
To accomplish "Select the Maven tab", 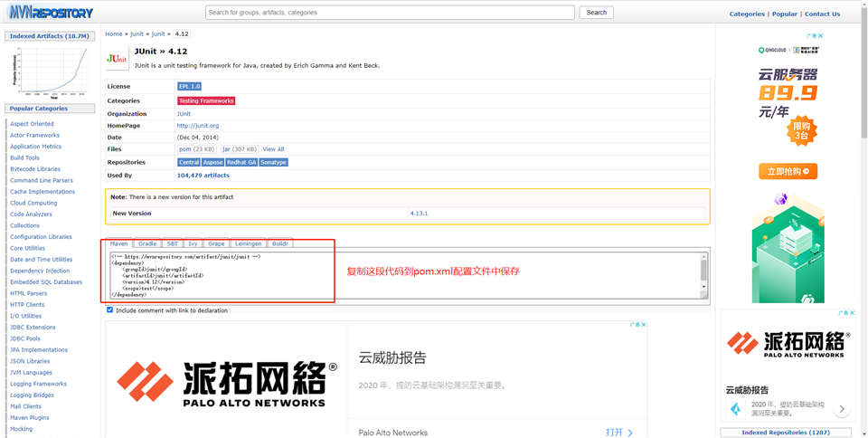I will 119,243.
